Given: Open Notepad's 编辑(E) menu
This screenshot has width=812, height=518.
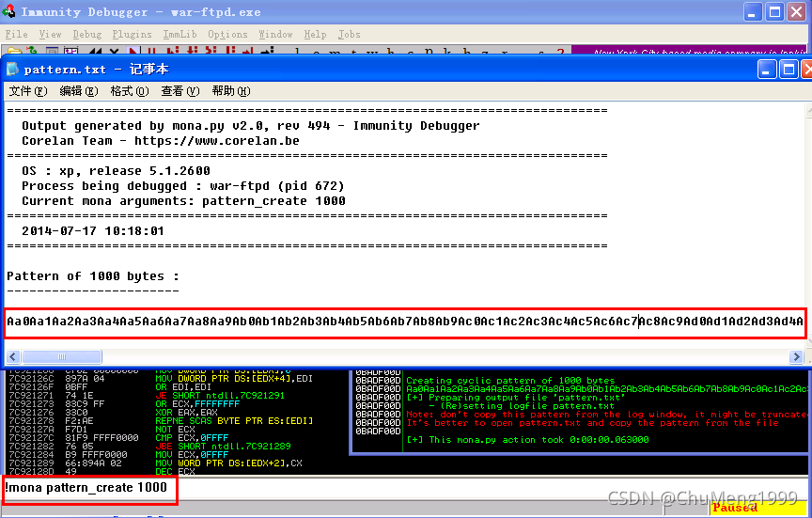Looking at the screenshot, I should coord(79,91).
